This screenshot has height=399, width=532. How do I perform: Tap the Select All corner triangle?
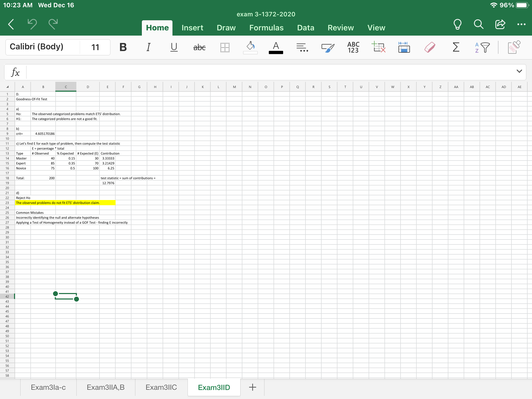7,87
